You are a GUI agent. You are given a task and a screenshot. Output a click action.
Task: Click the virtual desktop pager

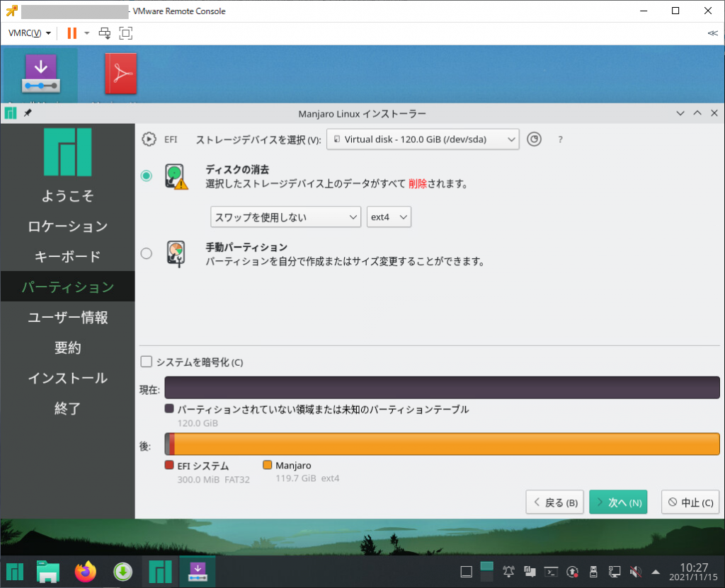coord(487,572)
